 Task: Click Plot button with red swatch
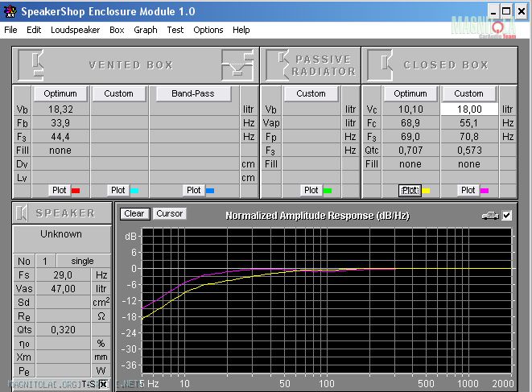coord(66,190)
